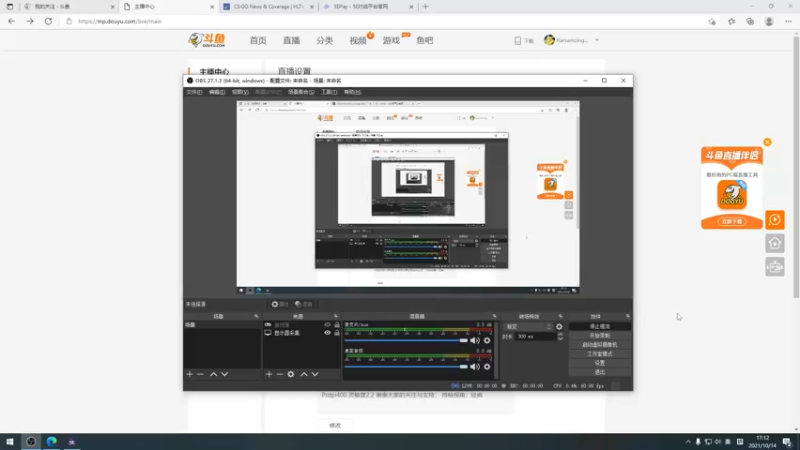Remove selected scene with minus icon

point(201,374)
